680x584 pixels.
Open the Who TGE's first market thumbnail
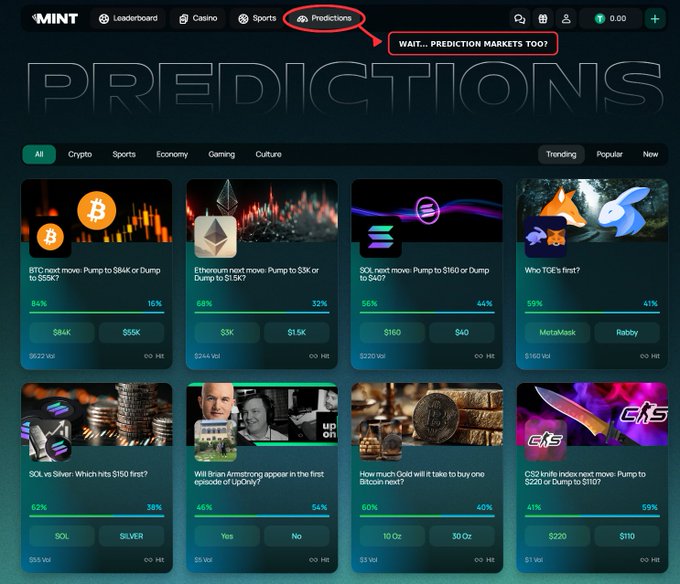coord(592,211)
